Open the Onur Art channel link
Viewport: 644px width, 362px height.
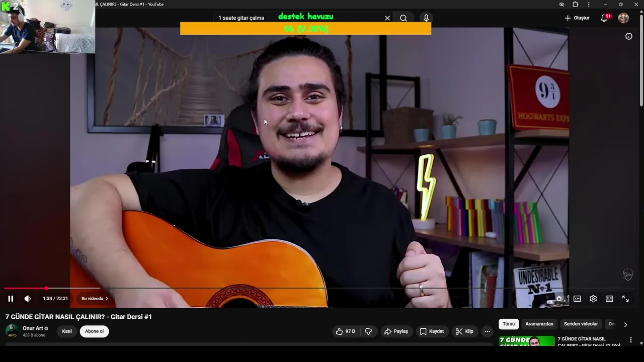pos(33,328)
